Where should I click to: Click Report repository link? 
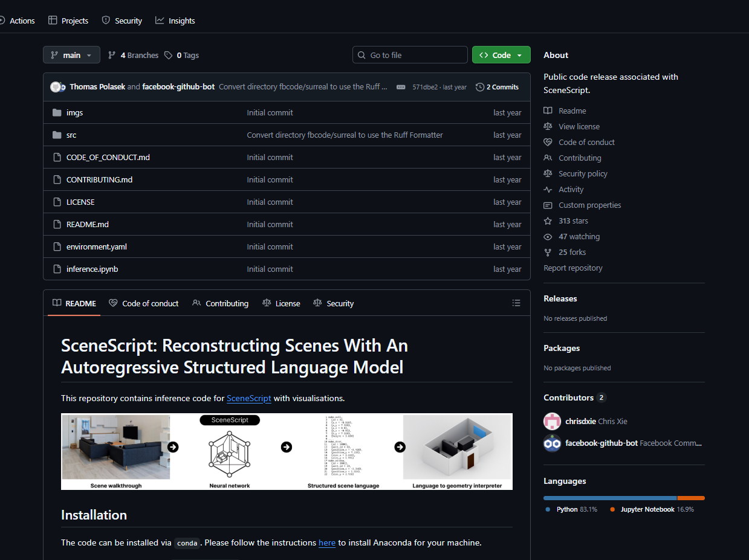(x=573, y=268)
